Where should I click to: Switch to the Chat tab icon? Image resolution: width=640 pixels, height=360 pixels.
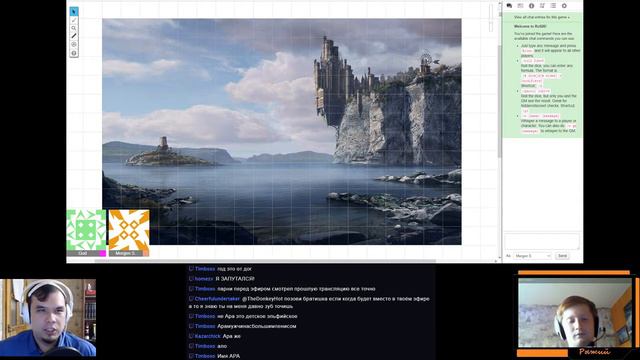(x=509, y=6)
